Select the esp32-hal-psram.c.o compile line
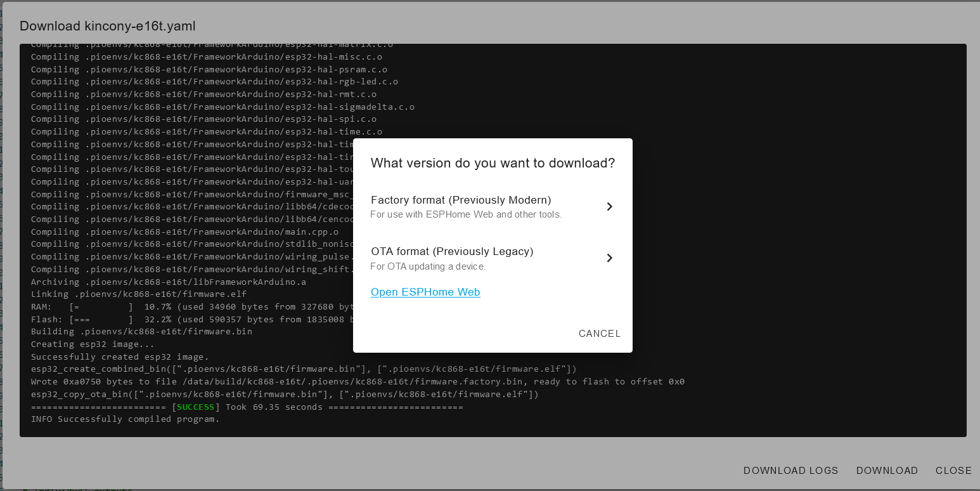 (209, 69)
